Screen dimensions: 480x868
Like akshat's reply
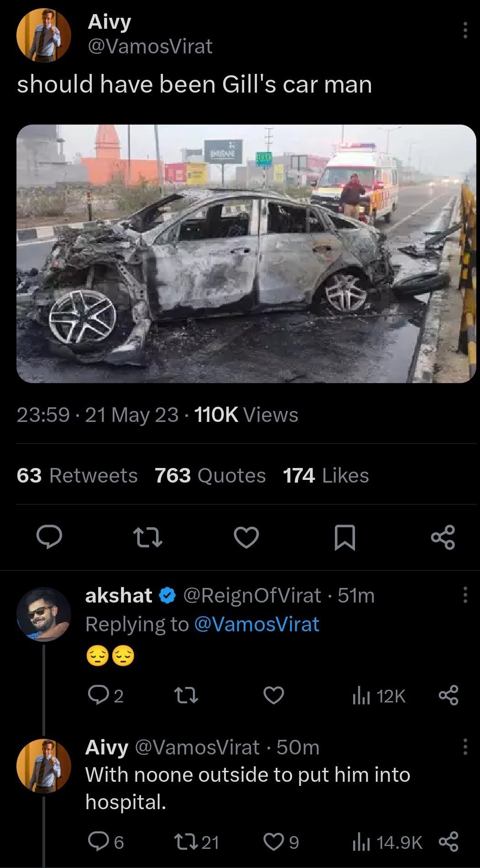tap(274, 696)
